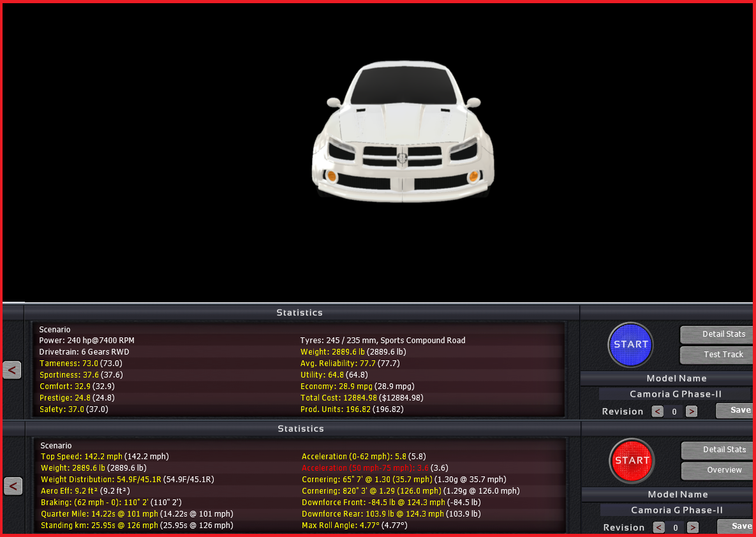
Task: Click the blue START button
Action: point(631,344)
